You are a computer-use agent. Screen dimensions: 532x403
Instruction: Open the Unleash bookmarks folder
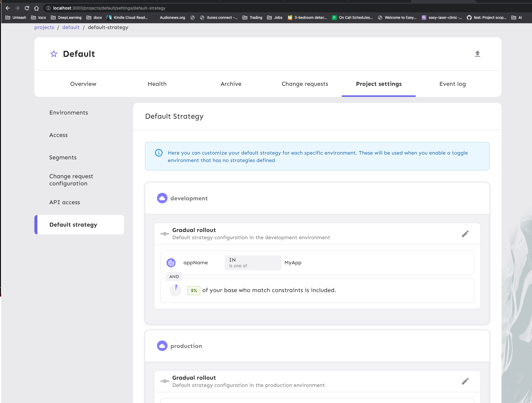click(x=16, y=18)
